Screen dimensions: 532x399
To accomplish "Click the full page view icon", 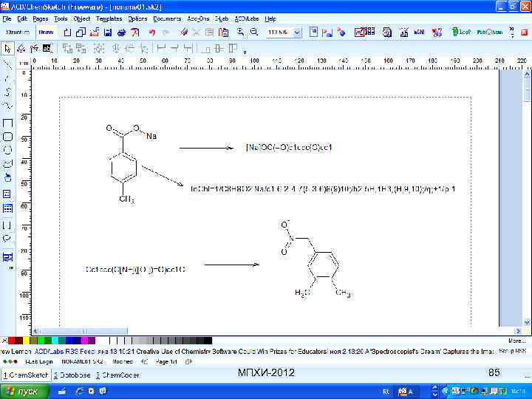I will [313, 33].
